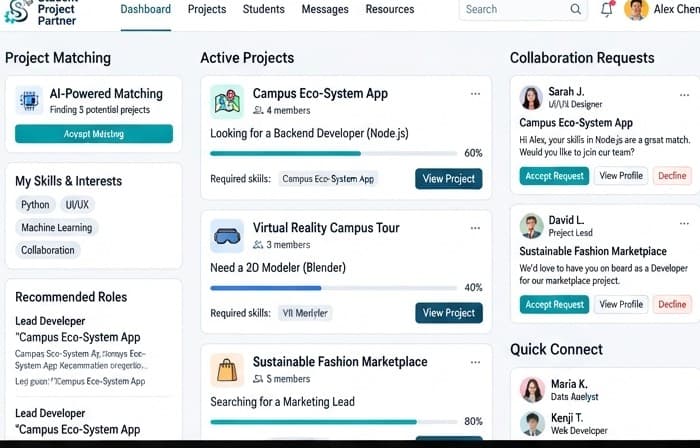The height and width of the screenshot is (448, 700).
Task: Click the Campus Eco-System App project title
Action: pos(320,94)
